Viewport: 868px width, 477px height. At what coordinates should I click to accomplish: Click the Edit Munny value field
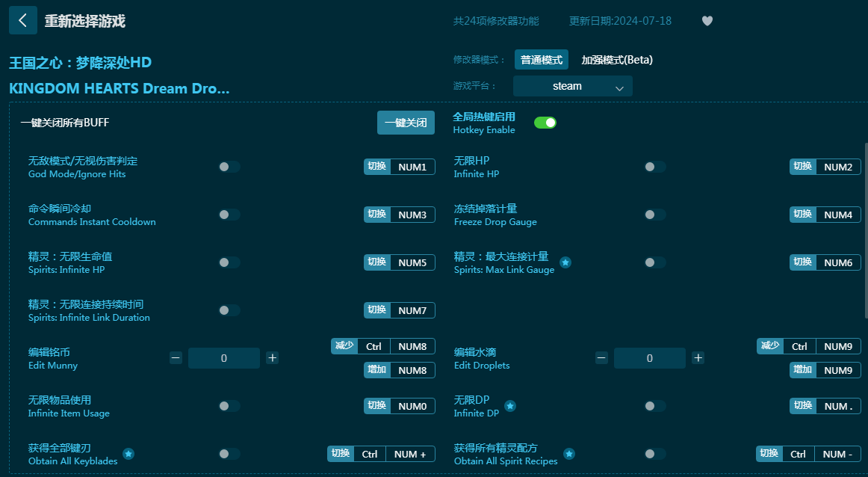[223, 358]
